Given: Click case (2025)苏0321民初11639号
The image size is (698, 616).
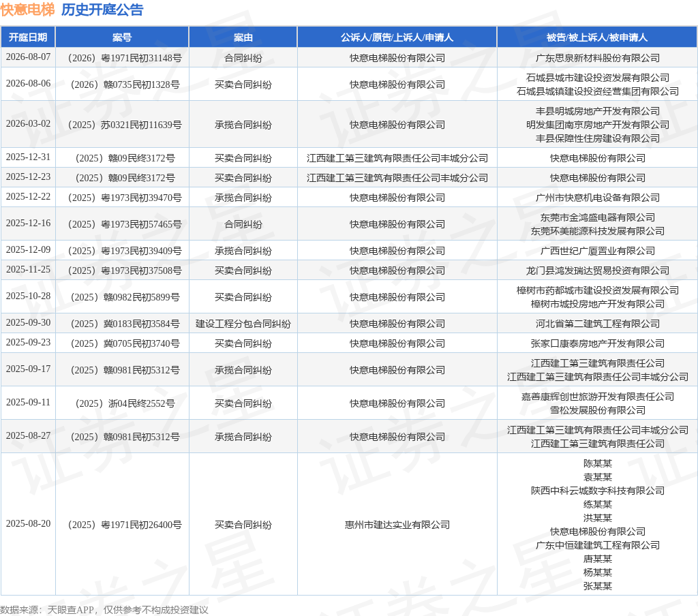Looking at the screenshot, I should [x=125, y=125].
